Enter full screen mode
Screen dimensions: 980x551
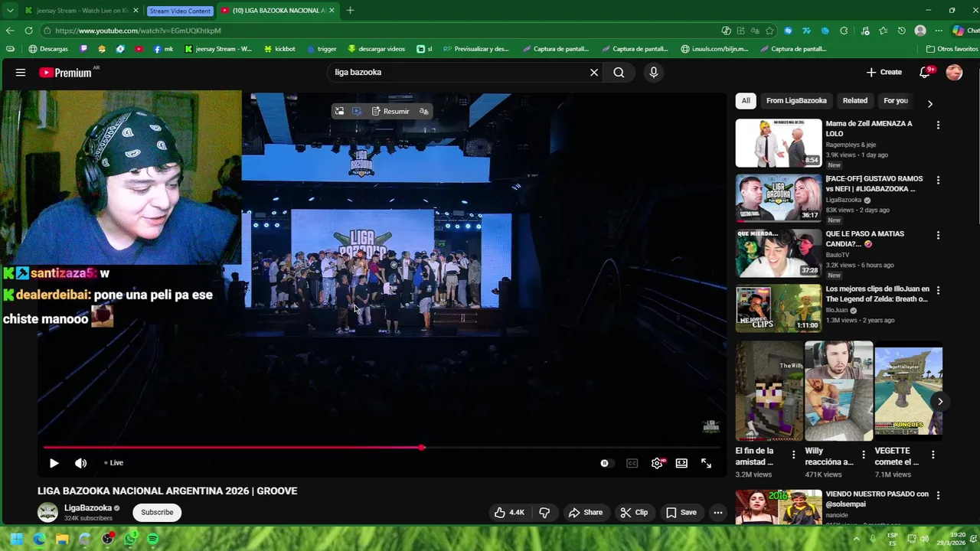706,463
